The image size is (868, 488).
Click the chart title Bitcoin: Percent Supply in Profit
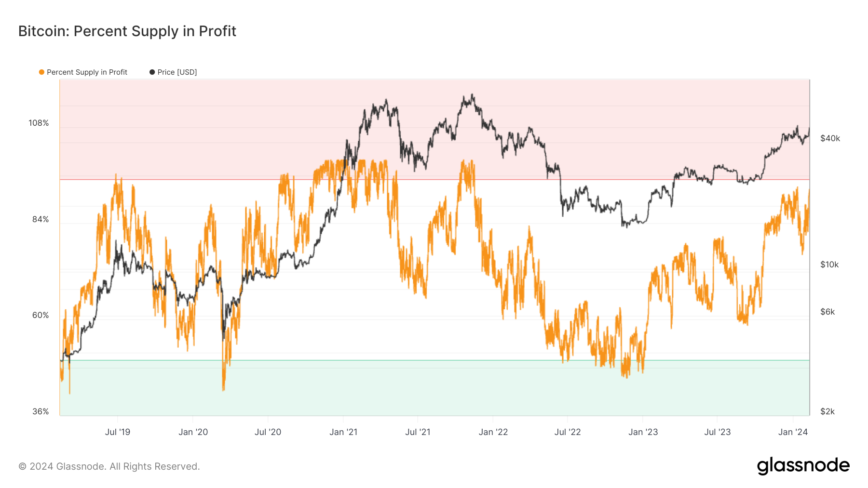127,31
